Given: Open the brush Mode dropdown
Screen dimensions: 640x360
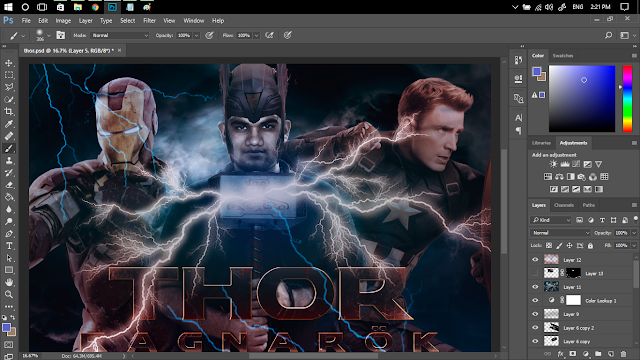Looking at the screenshot, I should [x=120, y=36].
